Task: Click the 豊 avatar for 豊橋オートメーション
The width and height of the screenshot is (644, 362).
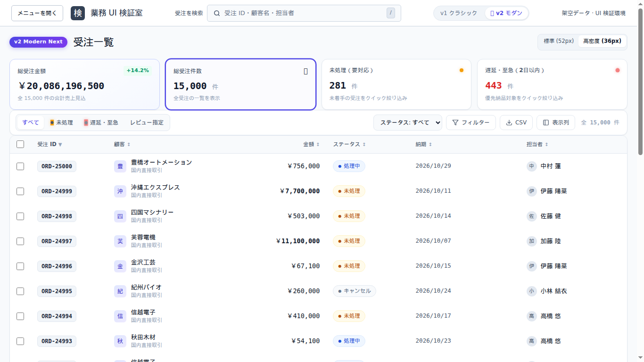Action: (120, 166)
